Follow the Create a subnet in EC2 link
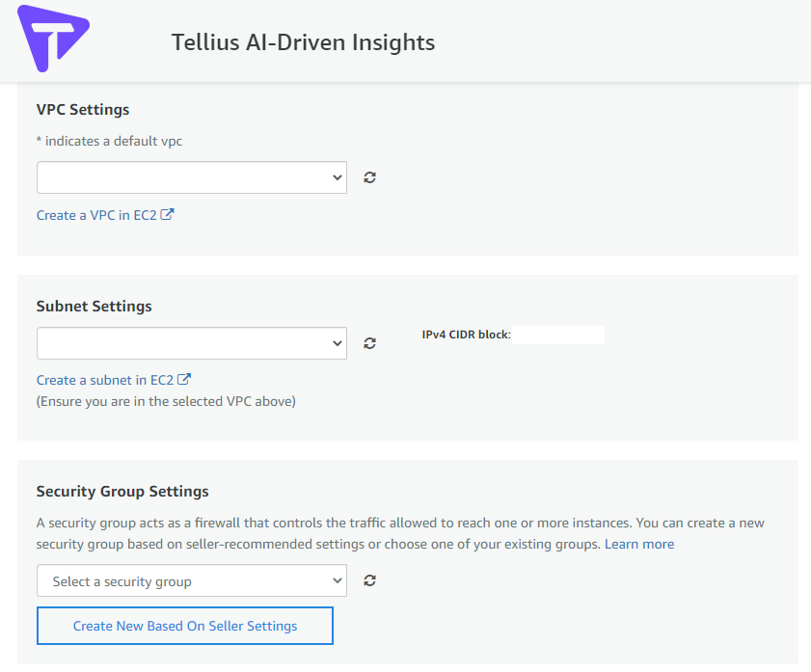The height and width of the screenshot is (672, 811). (105, 380)
